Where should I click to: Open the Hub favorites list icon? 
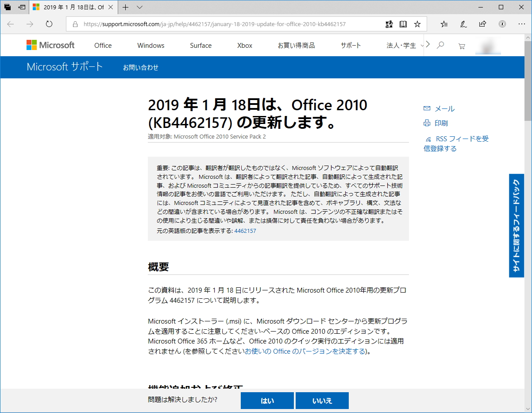point(443,24)
